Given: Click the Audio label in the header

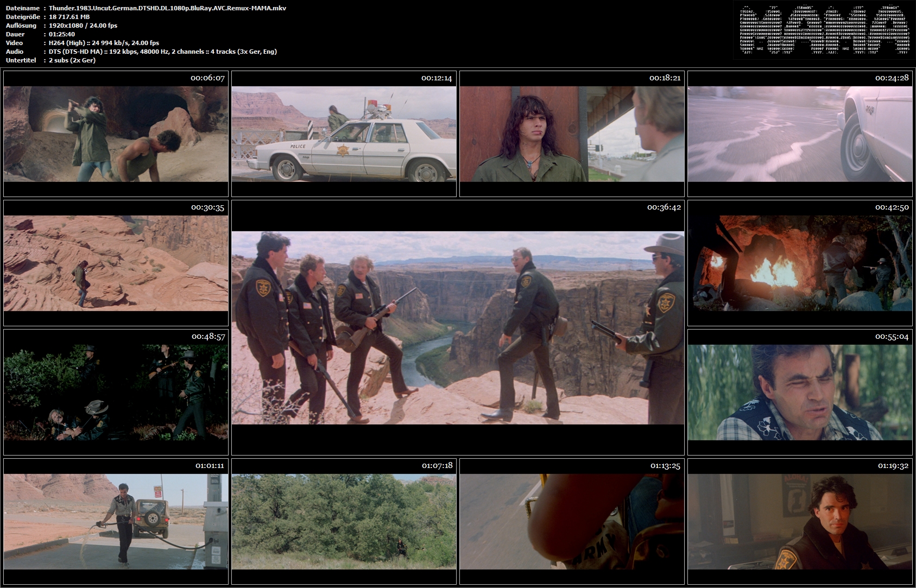Looking at the screenshot, I should [x=15, y=52].
